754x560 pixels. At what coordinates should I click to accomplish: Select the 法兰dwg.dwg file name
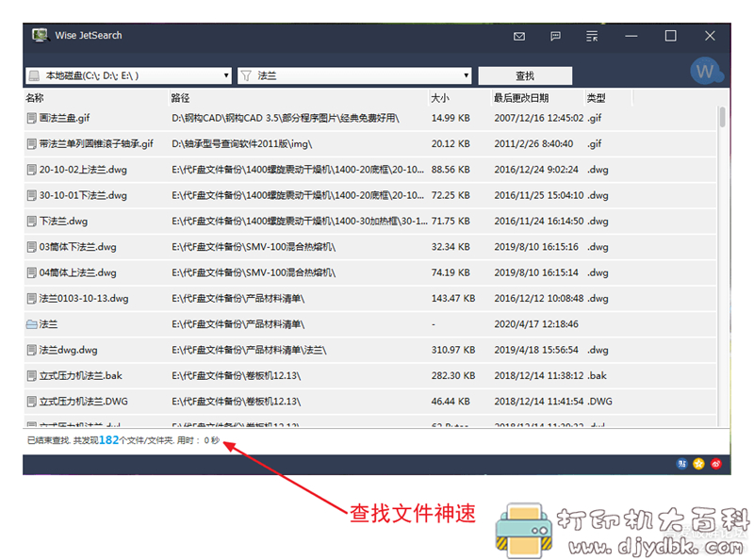tap(68, 350)
